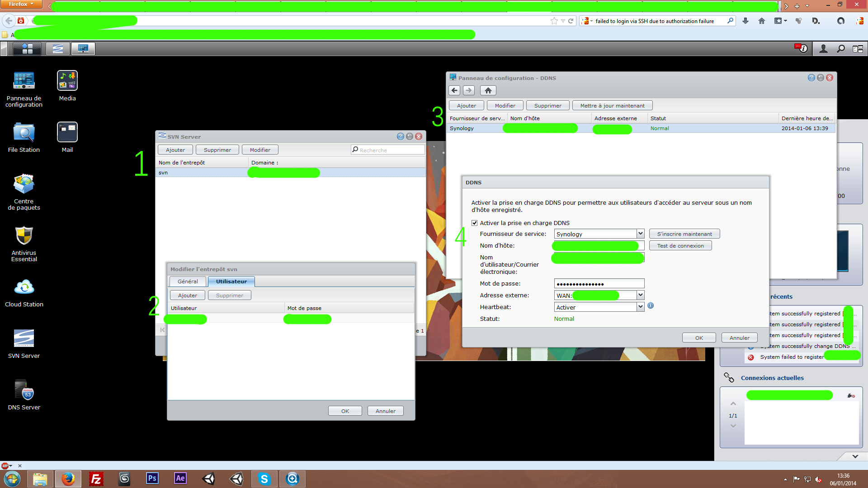The image size is (868, 488).
Task: Toggle Activer la prise en charge DDNS checkbox
Action: tap(475, 223)
